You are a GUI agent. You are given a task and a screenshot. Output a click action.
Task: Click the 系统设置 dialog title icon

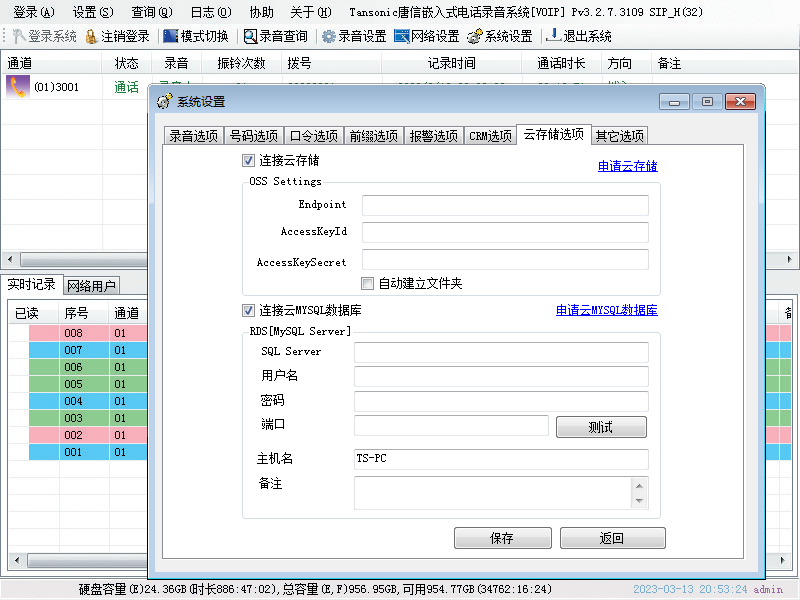[164, 102]
